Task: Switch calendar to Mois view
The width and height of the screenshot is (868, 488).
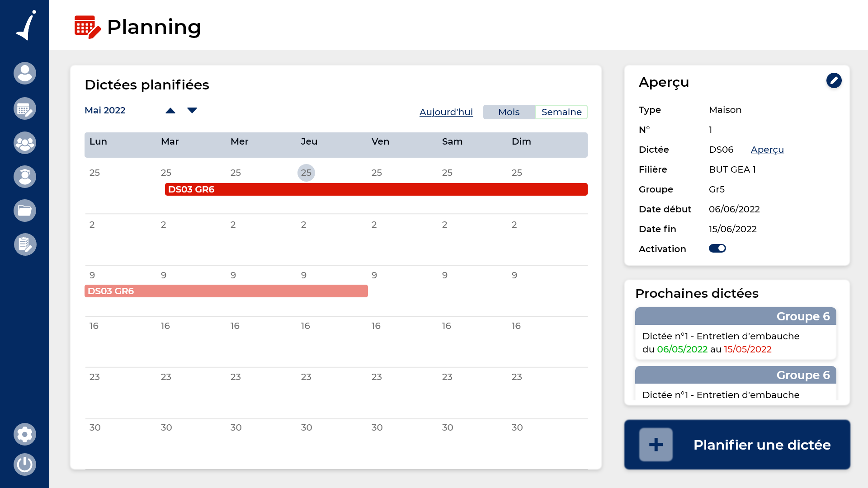Action: 509,112
